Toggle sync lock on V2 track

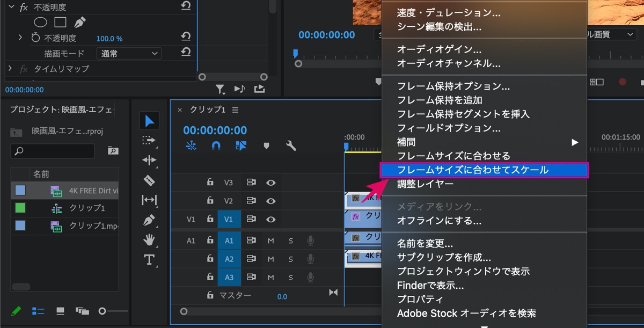(251, 201)
